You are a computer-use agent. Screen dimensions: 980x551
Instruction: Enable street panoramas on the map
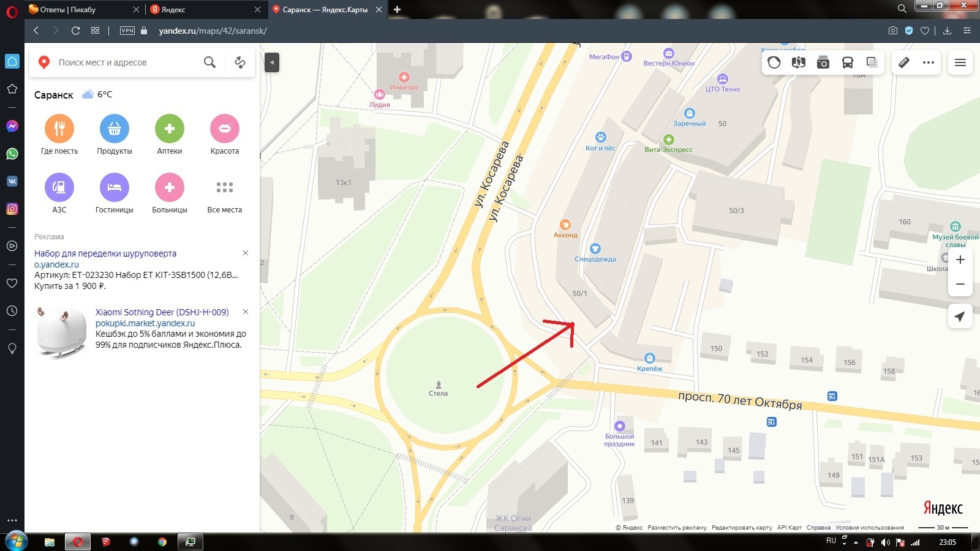pyautogui.click(x=799, y=62)
